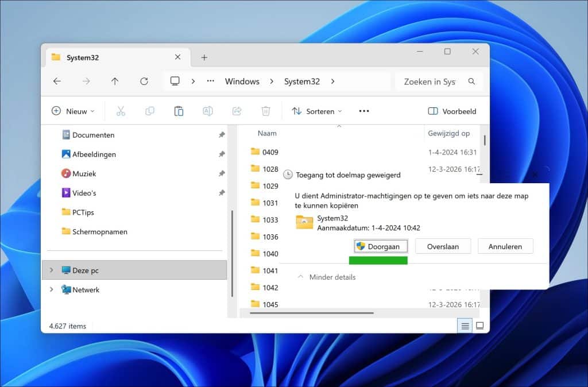The width and height of the screenshot is (588, 387).
Task: Expand the Deze pc tree node
Action: pos(51,270)
